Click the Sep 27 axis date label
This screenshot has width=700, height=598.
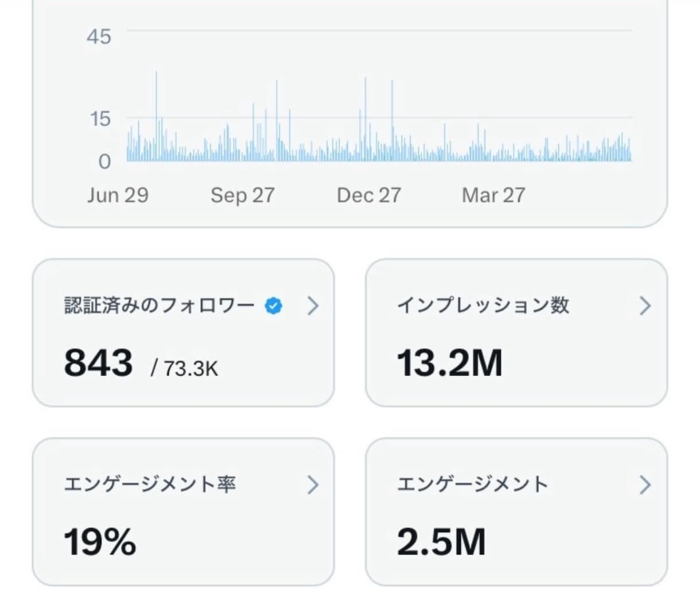[x=243, y=196]
